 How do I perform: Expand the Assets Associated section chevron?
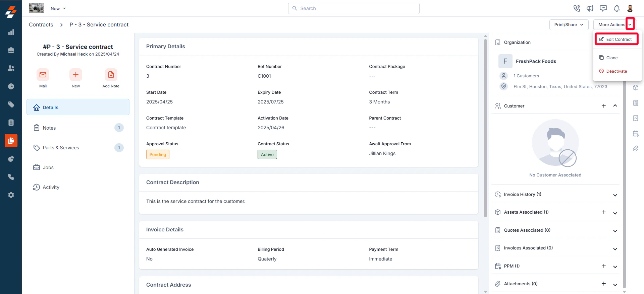615,213
